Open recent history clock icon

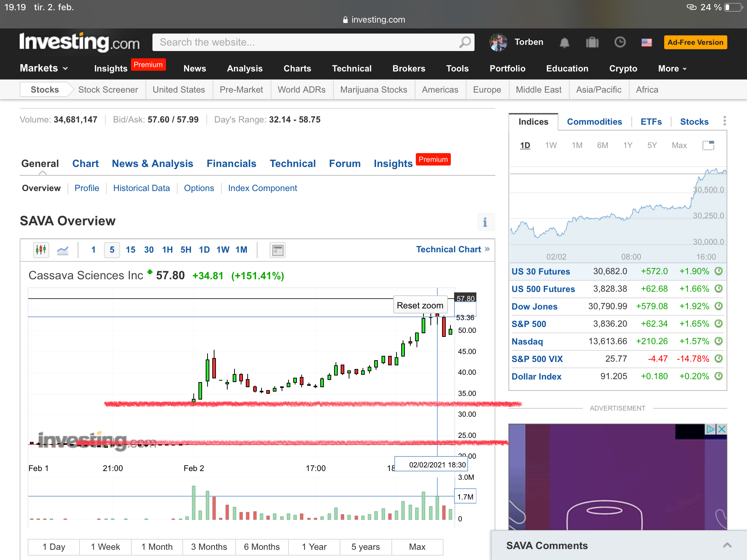click(620, 42)
